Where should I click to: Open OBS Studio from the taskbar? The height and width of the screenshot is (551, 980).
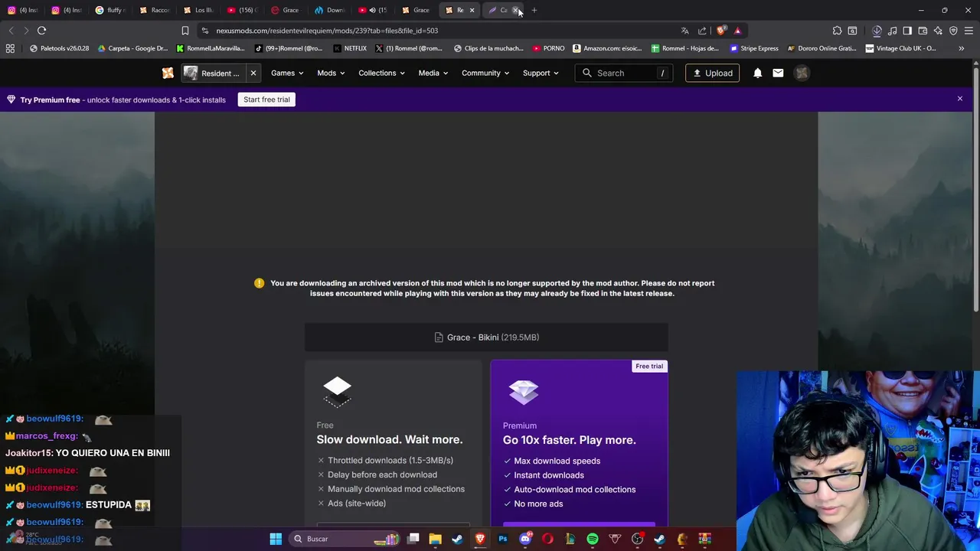click(x=637, y=539)
